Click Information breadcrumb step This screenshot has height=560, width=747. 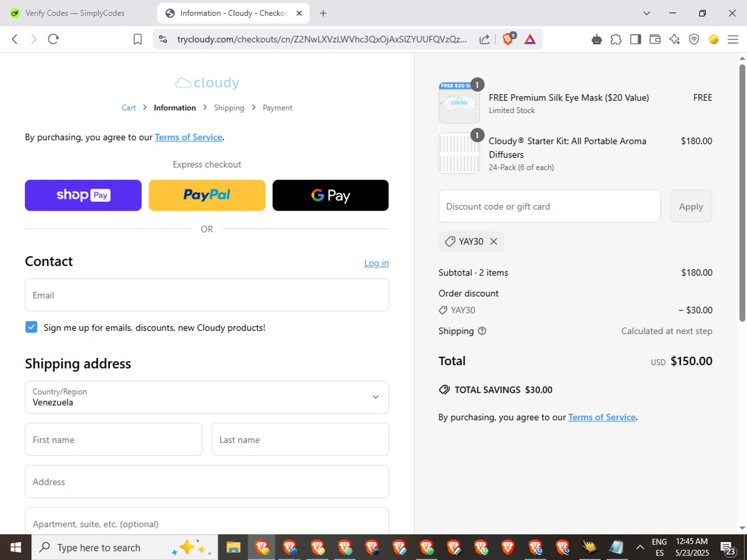point(175,108)
